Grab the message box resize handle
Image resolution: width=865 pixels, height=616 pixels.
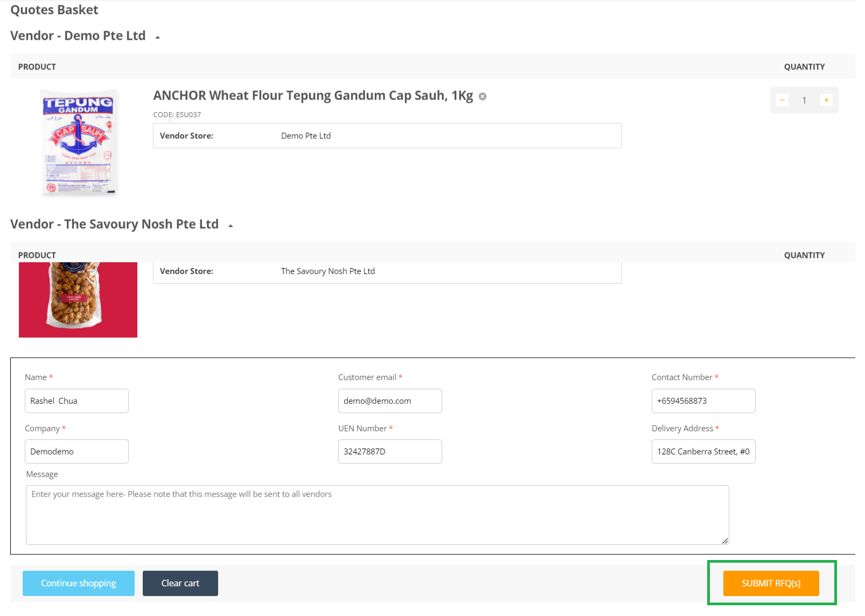pyautogui.click(x=725, y=541)
